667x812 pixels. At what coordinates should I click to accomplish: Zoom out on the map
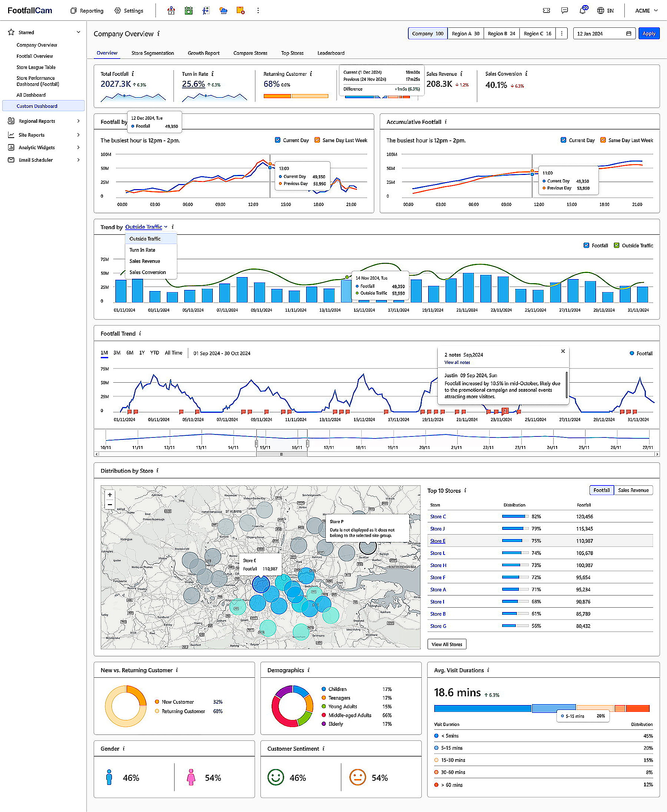click(110, 504)
